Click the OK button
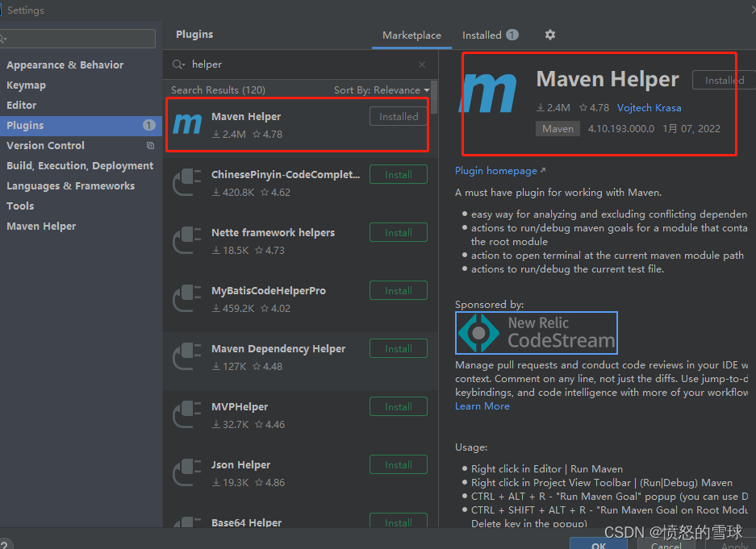Image resolution: width=756 pixels, height=549 pixels. (599, 543)
